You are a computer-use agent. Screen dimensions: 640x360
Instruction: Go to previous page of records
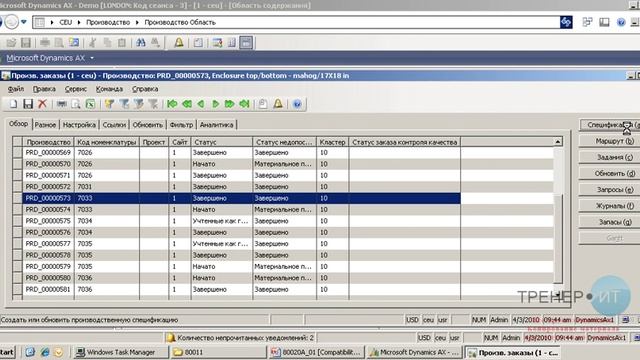tap(187, 104)
